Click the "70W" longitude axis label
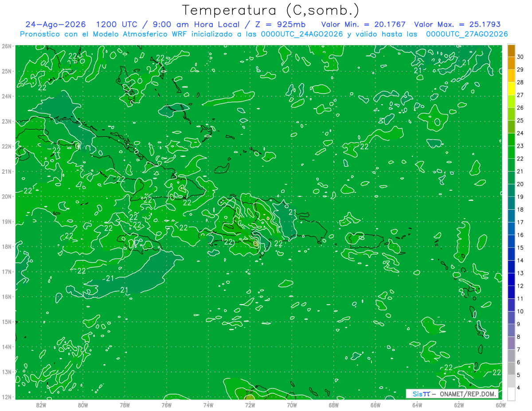The image size is (532, 411). point(292,404)
